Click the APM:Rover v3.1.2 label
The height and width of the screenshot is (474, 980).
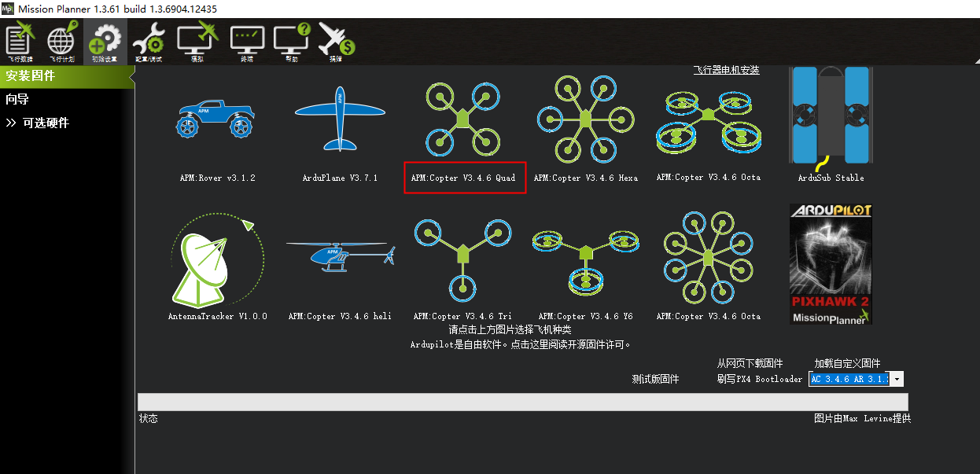pyautogui.click(x=217, y=178)
